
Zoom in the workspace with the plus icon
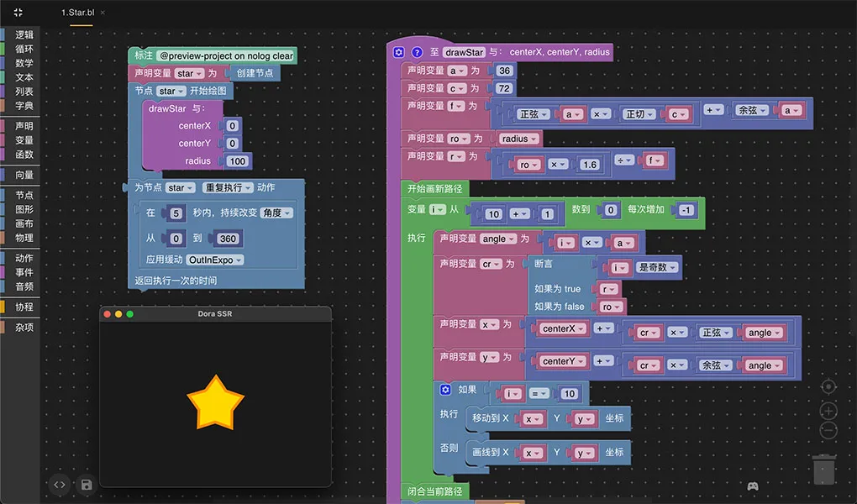[828, 411]
